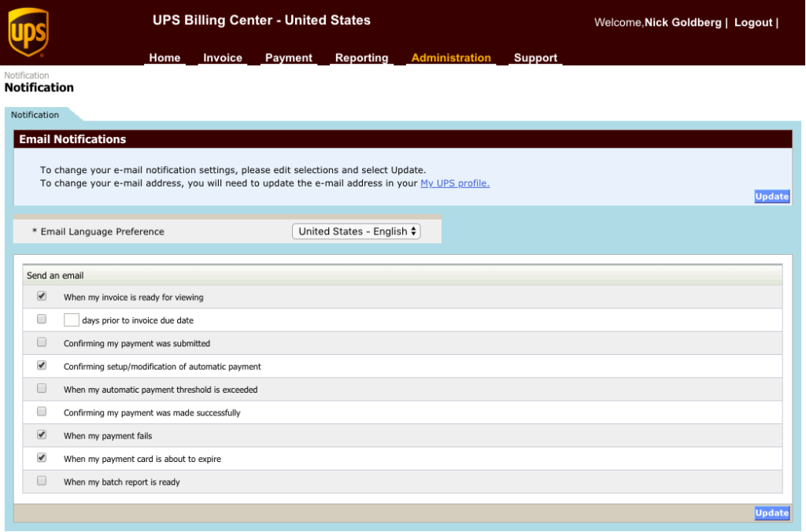806x532 pixels.
Task: Click the 'Send an email' table header
Action: coord(402,275)
